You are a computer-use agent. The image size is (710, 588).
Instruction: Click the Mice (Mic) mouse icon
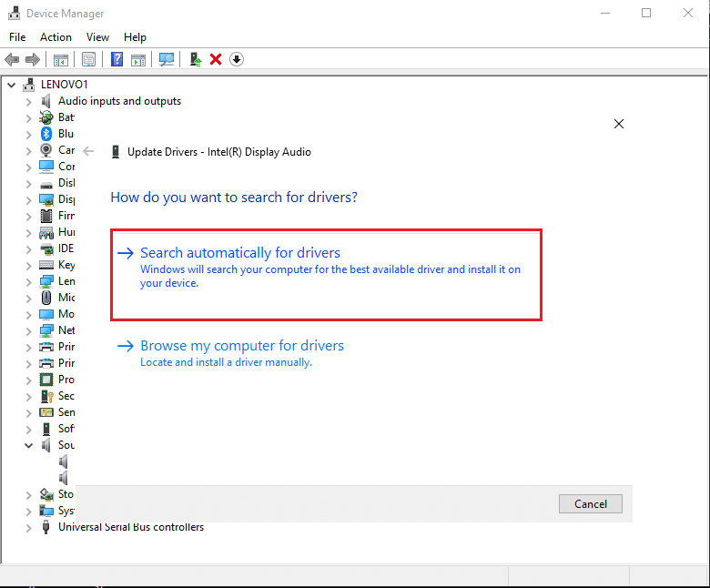click(x=46, y=298)
